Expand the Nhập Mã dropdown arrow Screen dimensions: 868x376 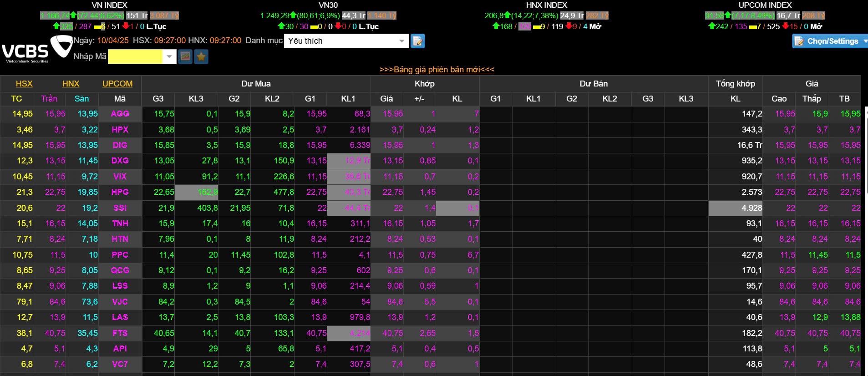169,56
